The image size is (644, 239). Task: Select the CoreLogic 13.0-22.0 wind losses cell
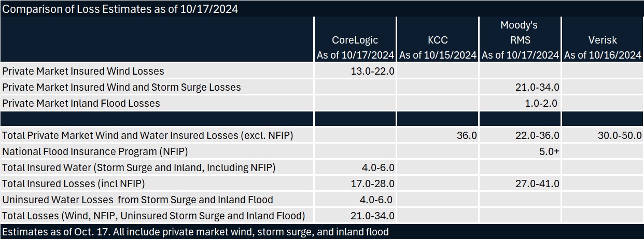coord(373,71)
